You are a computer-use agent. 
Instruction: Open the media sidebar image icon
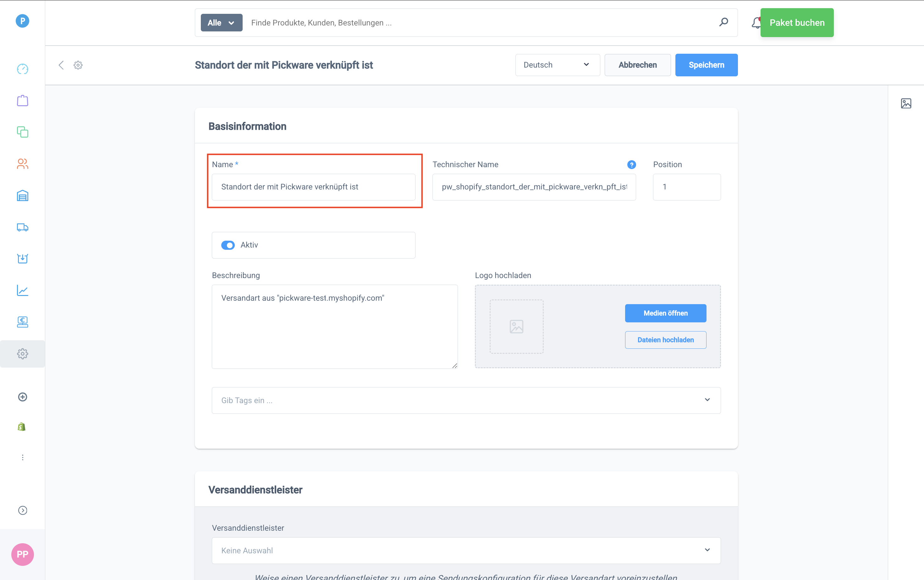[905, 104]
